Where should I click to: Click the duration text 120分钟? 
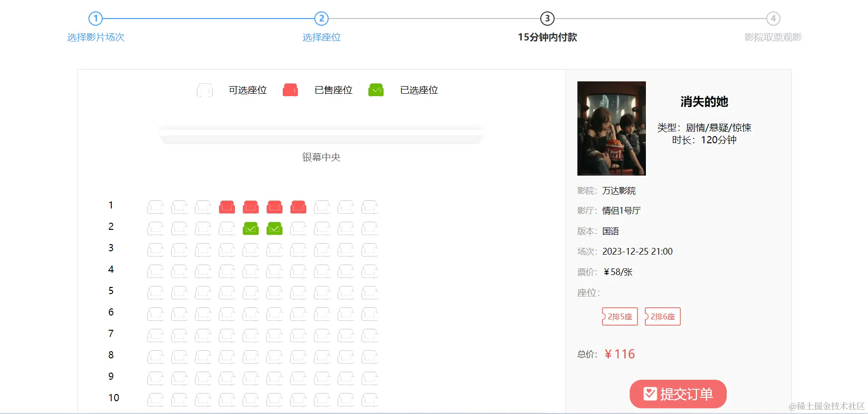[719, 140]
